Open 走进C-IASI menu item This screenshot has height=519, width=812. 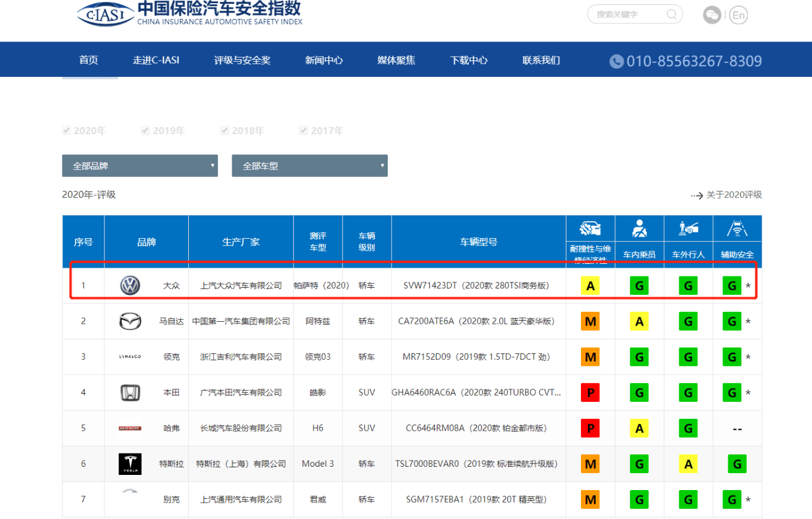[x=156, y=60]
